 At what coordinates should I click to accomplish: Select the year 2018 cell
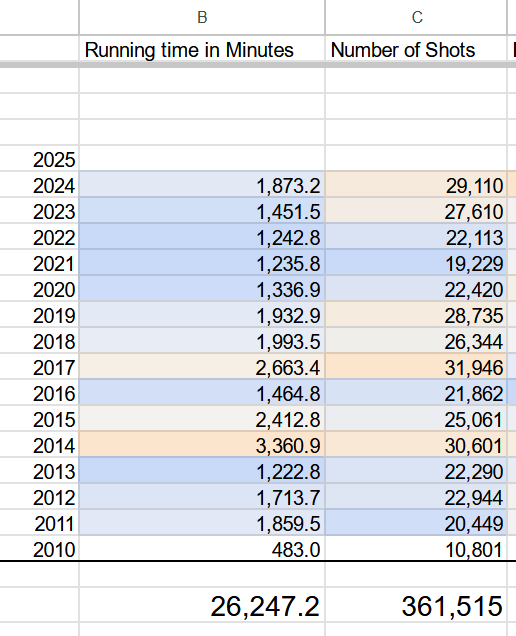tap(39, 341)
